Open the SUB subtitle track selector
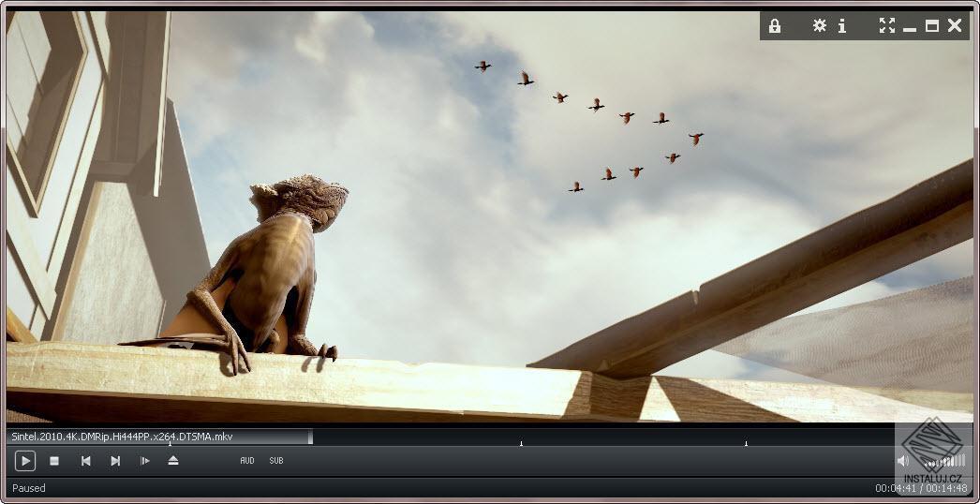Screen dimensions: 980x504 click(276, 461)
